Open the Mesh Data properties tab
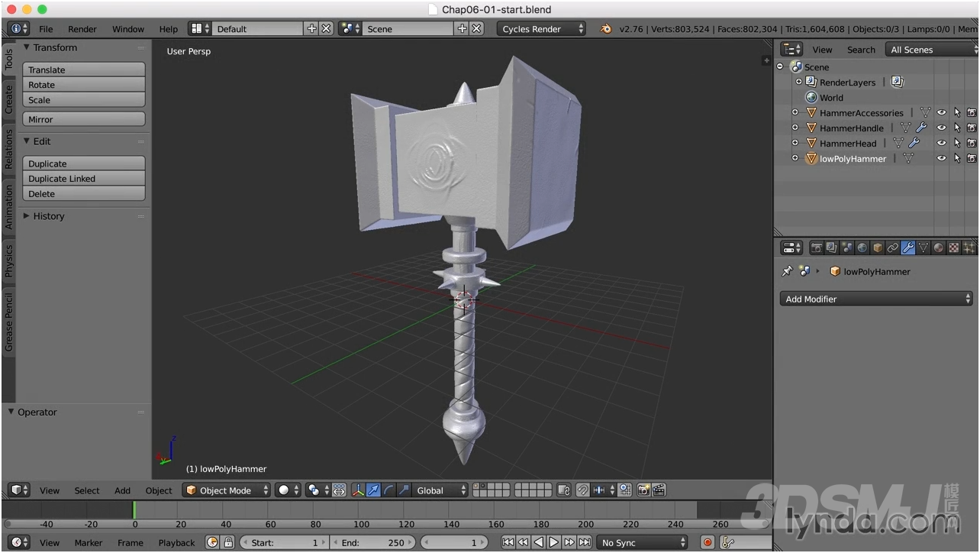 coord(924,247)
